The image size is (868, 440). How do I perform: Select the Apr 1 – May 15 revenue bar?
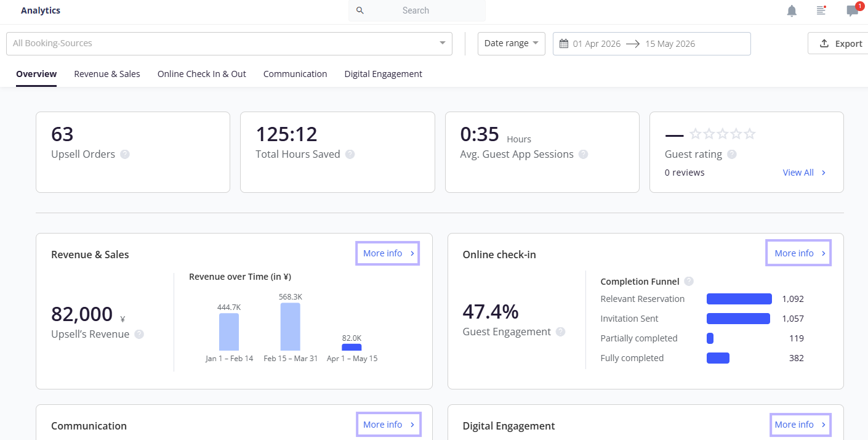tap(352, 347)
